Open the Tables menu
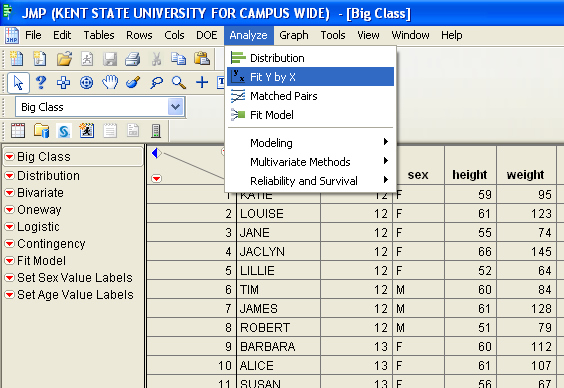 coord(99,35)
